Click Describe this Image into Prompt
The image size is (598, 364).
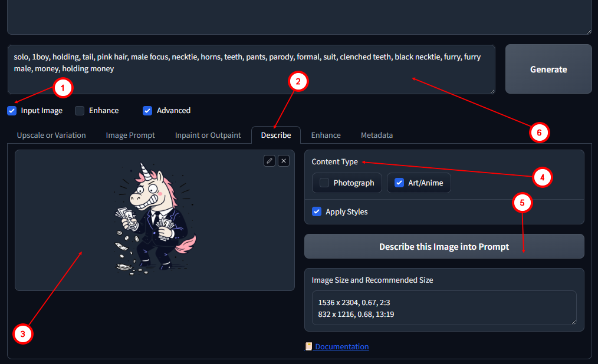tap(444, 246)
